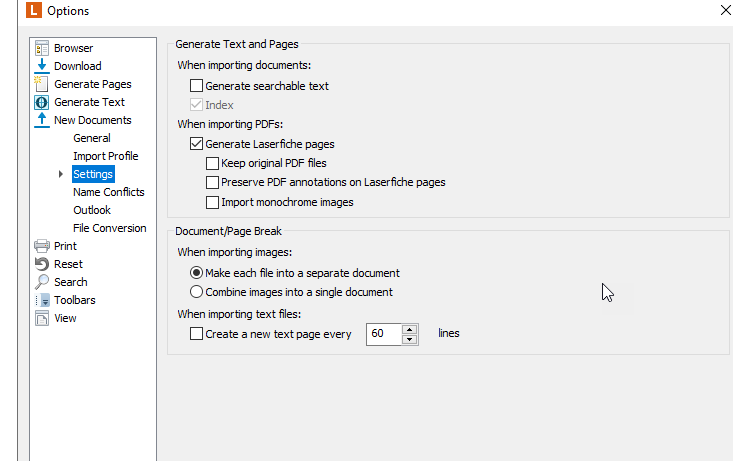Expand the Settings tree arrow
The image size is (733, 469).
(61, 174)
